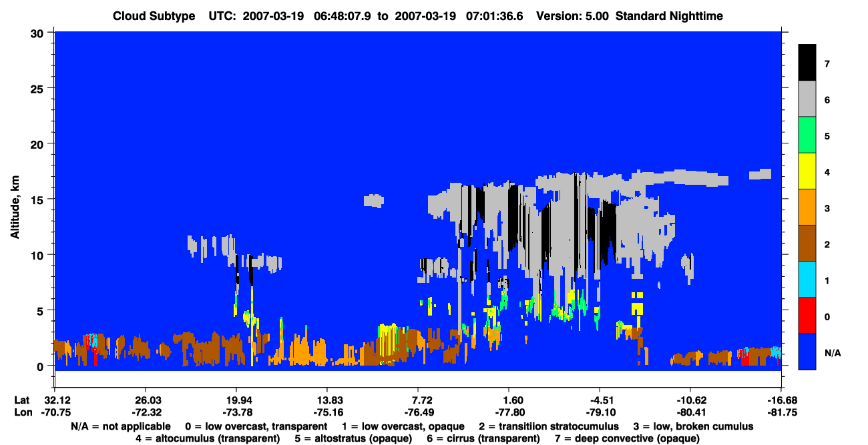868x445 pixels.
Task: Click '0 = low overcast, transparent' caption
Action: click(x=256, y=426)
